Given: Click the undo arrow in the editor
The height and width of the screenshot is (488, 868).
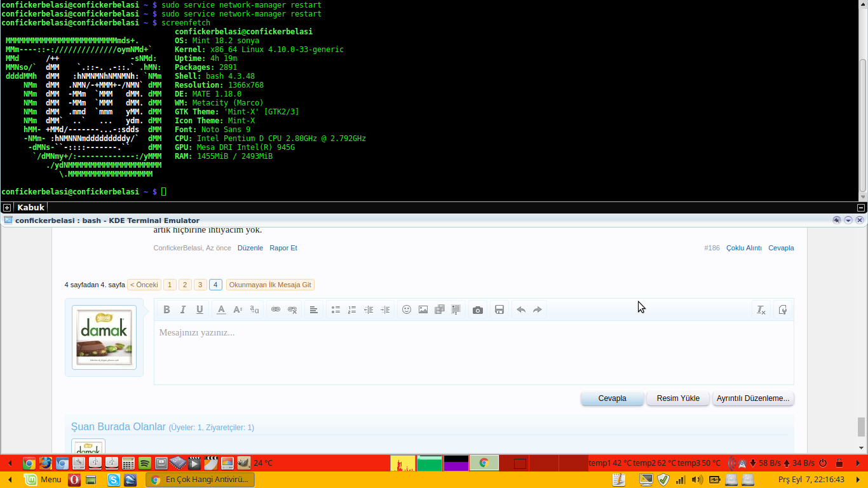Looking at the screenshot, I should (521, 309).
